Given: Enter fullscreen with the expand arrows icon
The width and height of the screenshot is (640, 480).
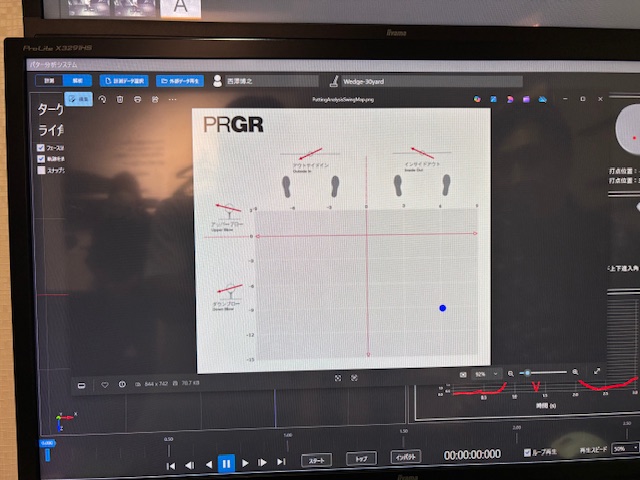Looking at the screenshot, I should 597,371.
